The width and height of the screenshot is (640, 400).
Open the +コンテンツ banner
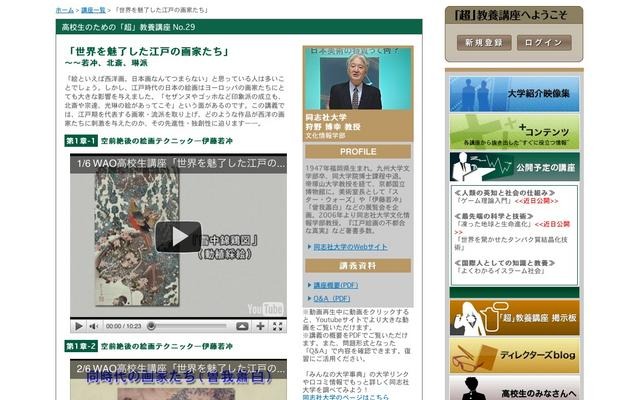pyautogui.click(x=514, y=132)
